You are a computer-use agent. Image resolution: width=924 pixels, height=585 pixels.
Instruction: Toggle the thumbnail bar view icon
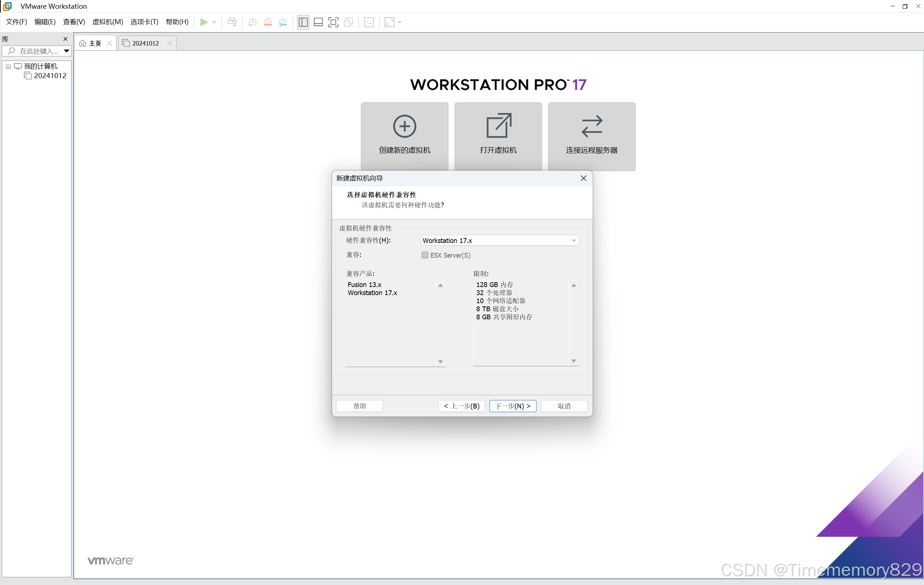tap(318, 22)
